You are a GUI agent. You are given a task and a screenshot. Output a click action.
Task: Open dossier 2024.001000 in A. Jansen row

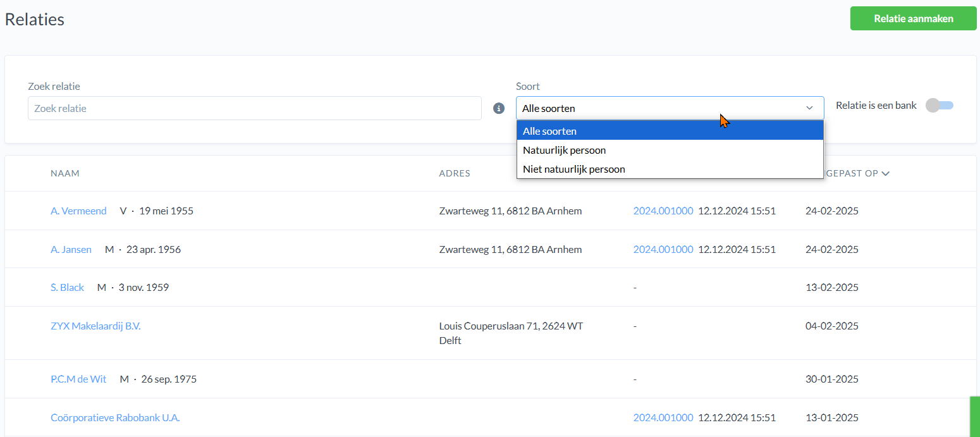point(663,250)
